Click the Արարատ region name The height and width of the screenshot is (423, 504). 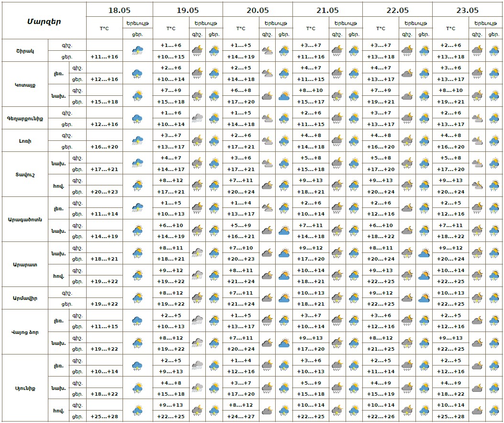click(25, 265)
